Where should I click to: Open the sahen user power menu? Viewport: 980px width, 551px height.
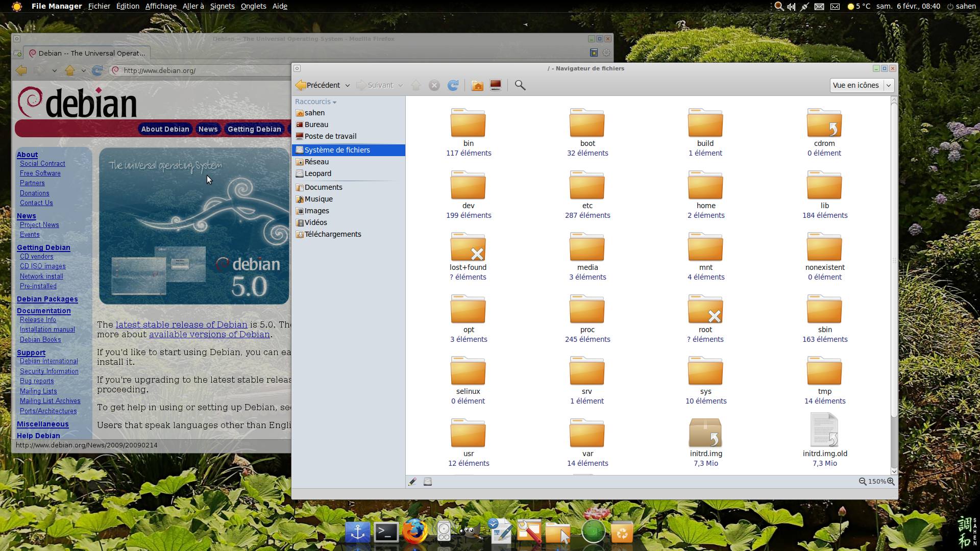coord(961,6)
